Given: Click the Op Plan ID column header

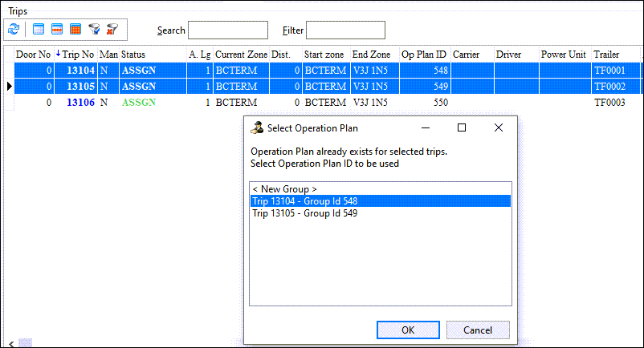Looking at the screenshot, I should (x=423, y=55).
